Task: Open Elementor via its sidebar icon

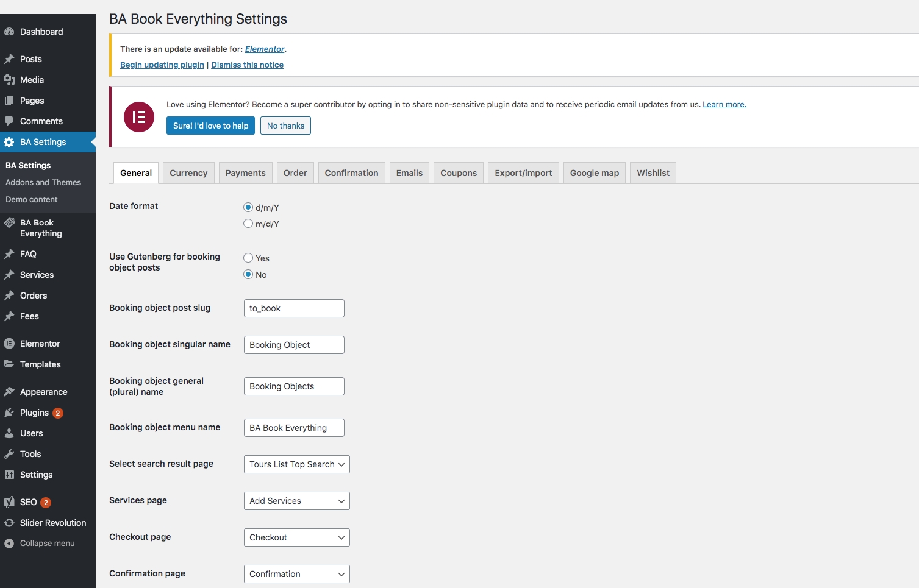Action: point(9,344)
